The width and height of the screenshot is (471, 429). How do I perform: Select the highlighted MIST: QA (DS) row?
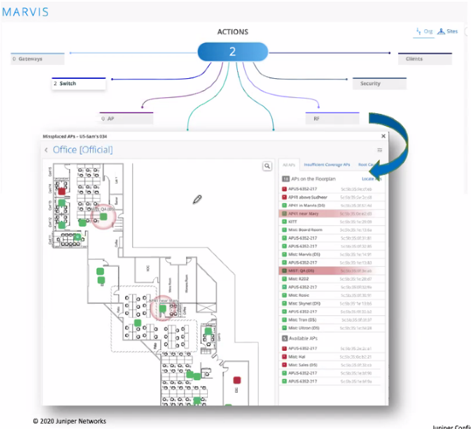point(332,271)
